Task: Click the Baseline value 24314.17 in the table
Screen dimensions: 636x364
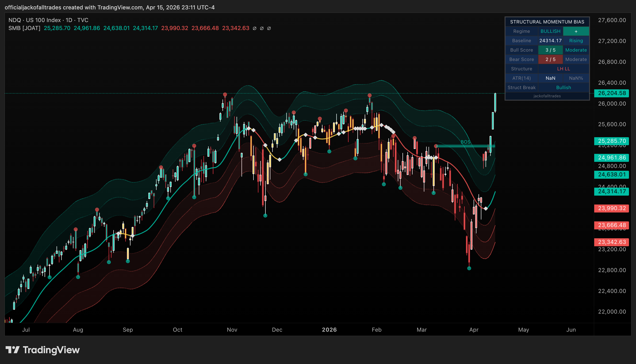Action: coord(550,41)
